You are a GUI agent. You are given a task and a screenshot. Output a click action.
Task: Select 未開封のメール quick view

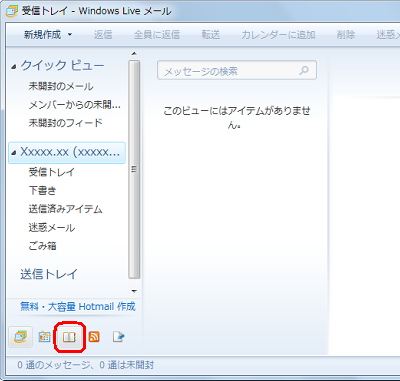61,86
